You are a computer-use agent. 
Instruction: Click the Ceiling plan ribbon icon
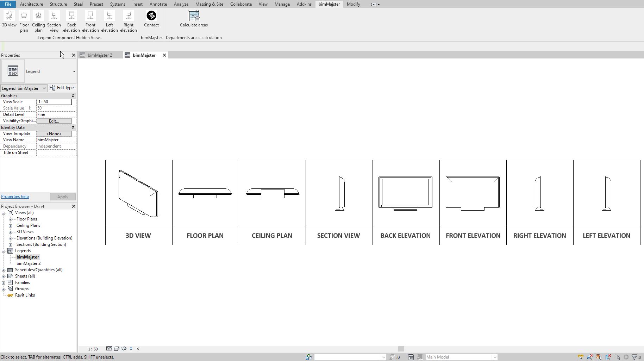[38, 15]
